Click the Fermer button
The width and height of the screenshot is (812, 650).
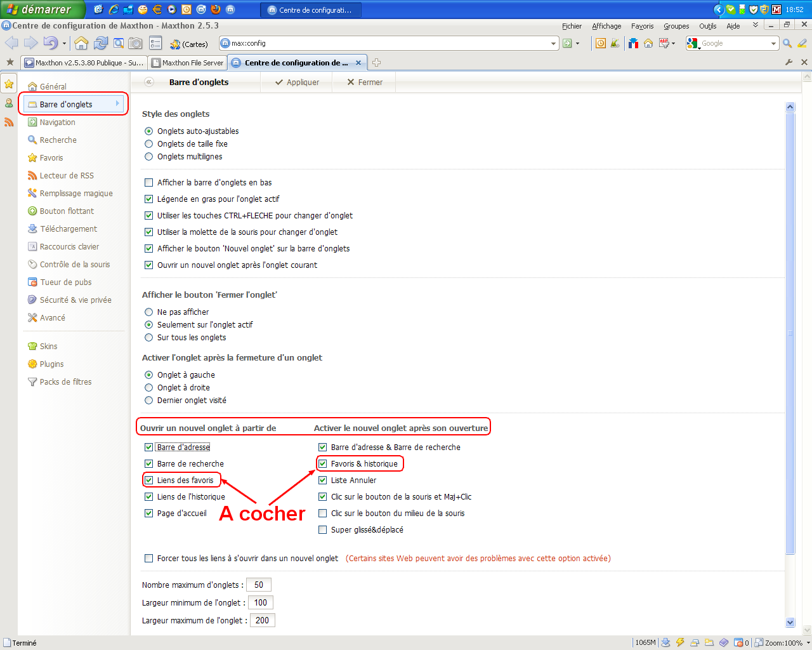[x=365, y=83]
